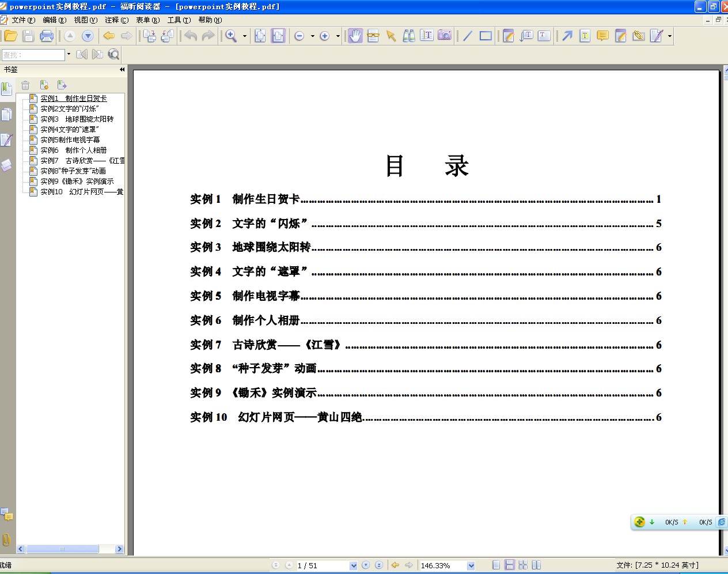728x574 pixels.
Task: Open the 编辑(E) menu
Action: pyautogui.click(x=55, y=20)
